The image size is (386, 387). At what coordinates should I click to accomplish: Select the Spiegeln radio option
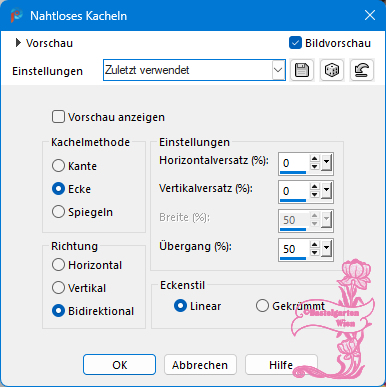coord(58,212)
